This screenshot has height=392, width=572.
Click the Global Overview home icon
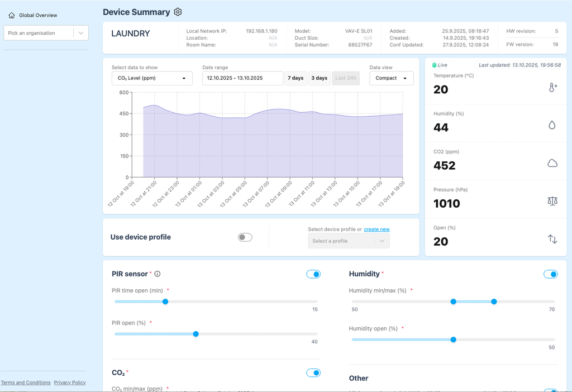tap(12, 16)
